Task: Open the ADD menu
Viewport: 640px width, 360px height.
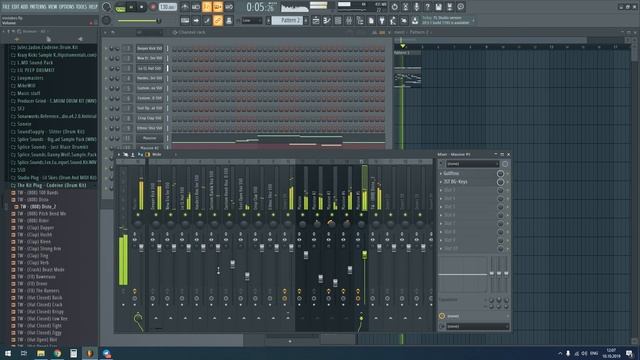Action: [24, 7]
